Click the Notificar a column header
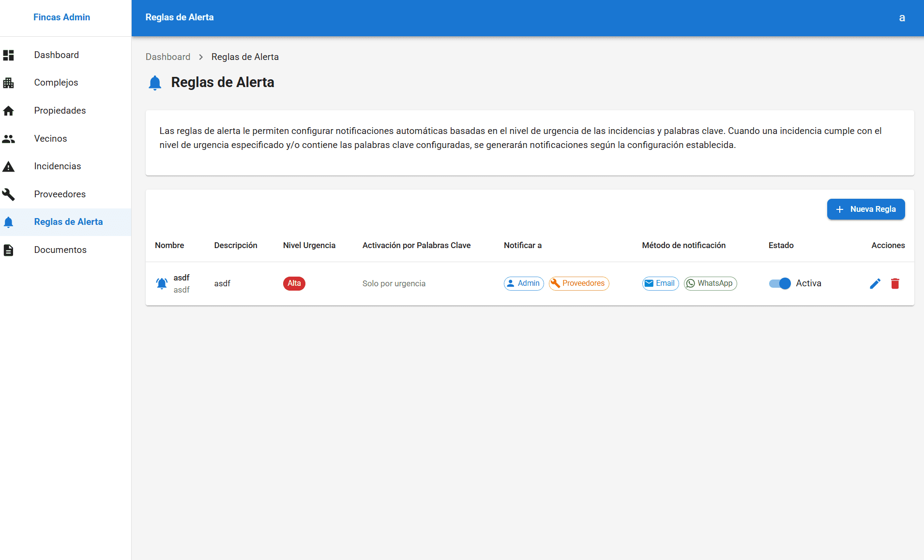 click(523, 246)
